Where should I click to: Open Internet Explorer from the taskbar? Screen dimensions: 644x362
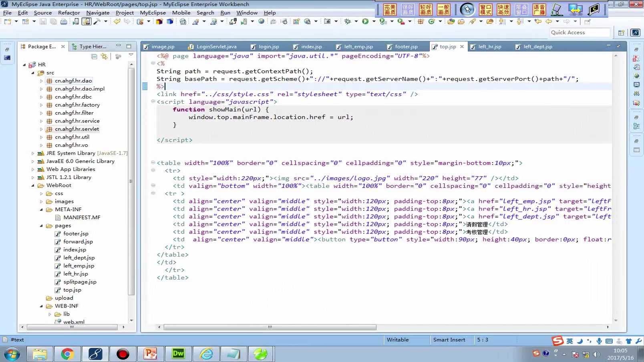(206, 354)
